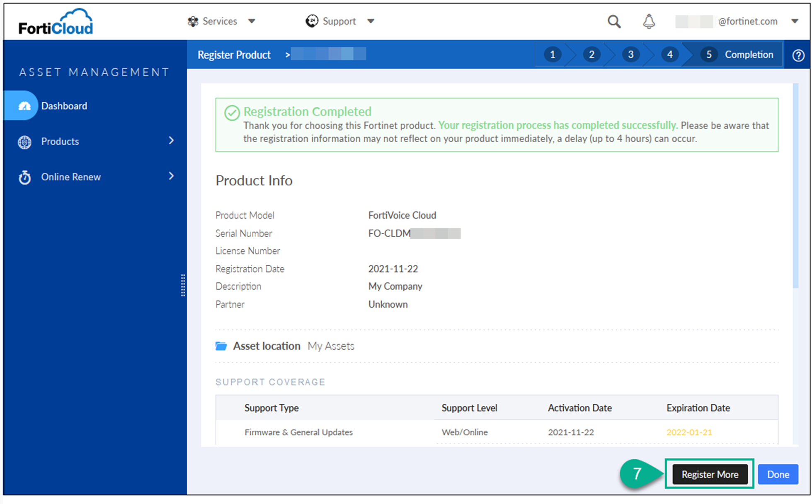Click the Support 24h icon
812x504 pixels.
312,21
